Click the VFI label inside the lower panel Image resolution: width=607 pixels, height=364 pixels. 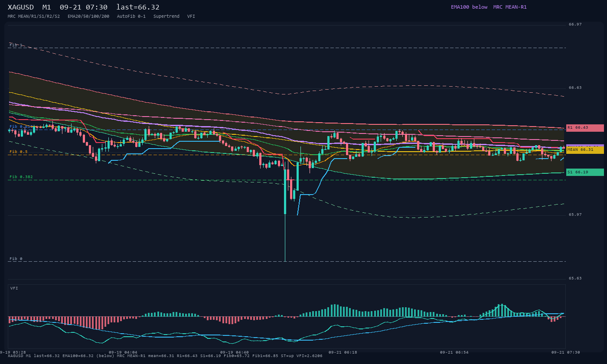pyautogui.click(x=14, y=289)
